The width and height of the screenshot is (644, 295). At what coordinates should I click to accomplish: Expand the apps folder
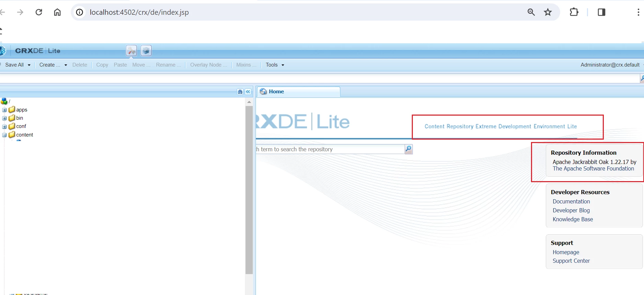(4, 110)
